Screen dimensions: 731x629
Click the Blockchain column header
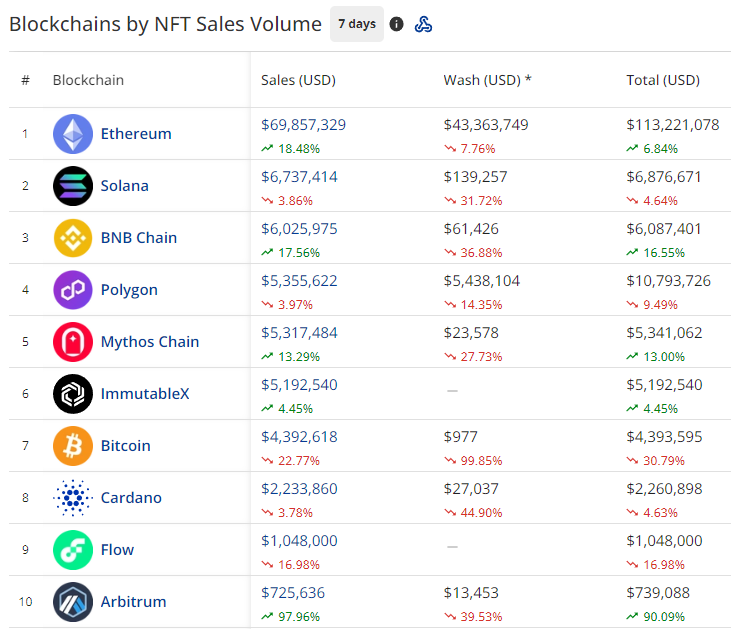[x=88, y=80]
